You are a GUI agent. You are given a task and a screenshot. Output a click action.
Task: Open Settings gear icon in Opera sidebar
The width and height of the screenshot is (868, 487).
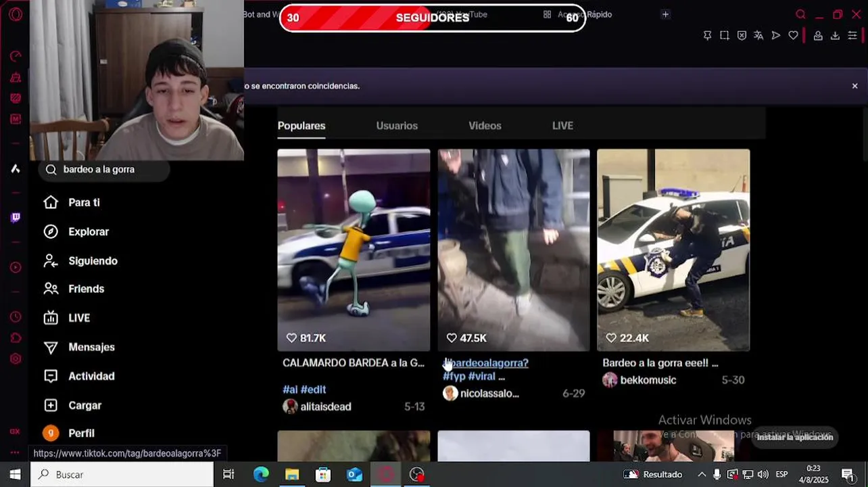(16, 358)
